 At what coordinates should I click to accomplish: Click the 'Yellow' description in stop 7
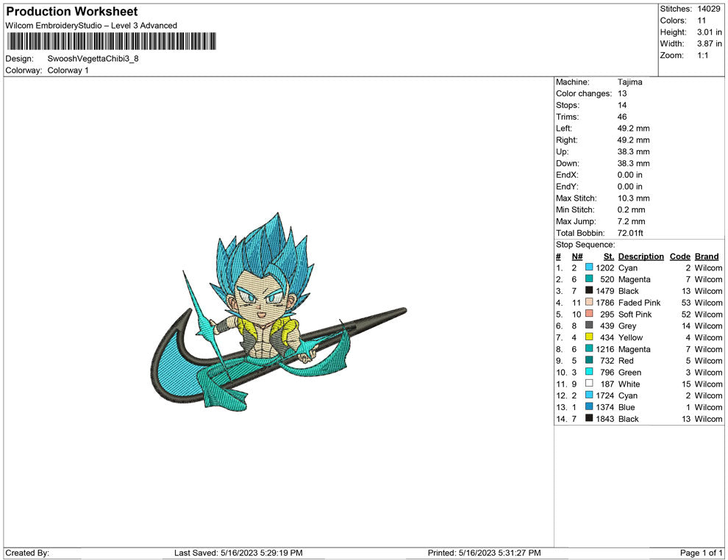630,337
